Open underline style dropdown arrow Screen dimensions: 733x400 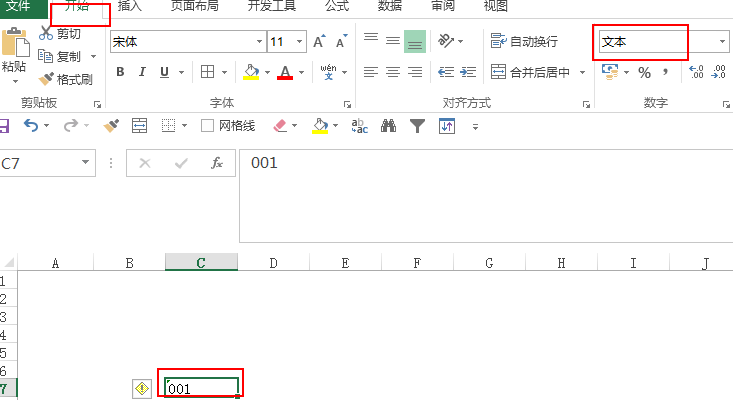coord(181,72)
